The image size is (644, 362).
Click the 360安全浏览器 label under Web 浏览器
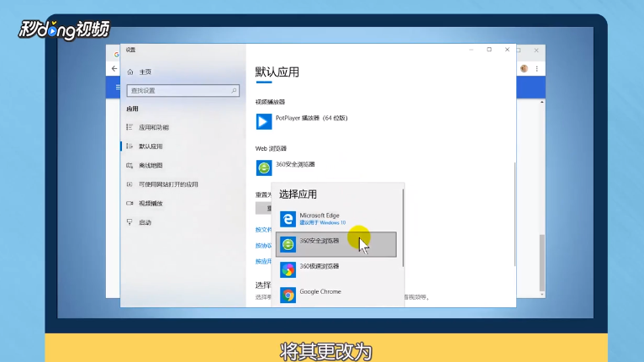(295, 164)
